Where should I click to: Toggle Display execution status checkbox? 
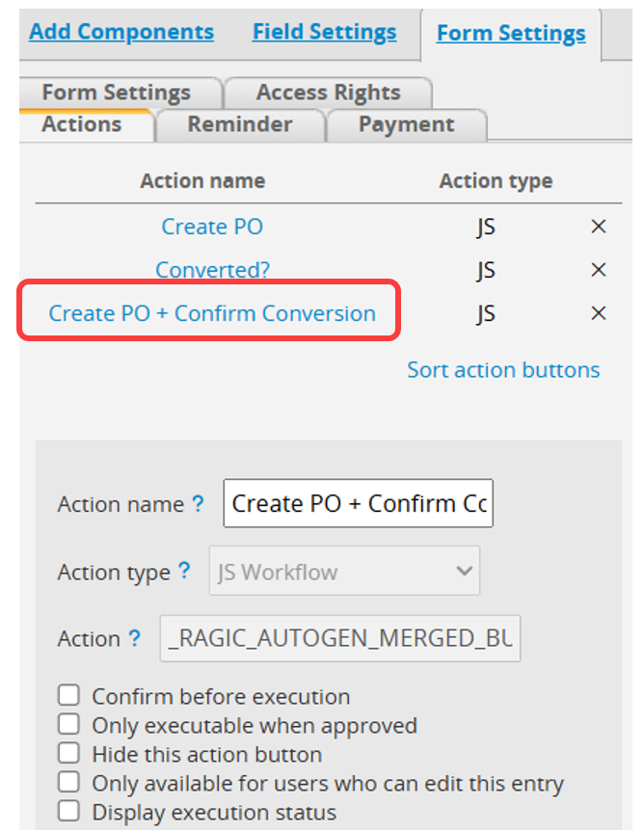point(68,811)
